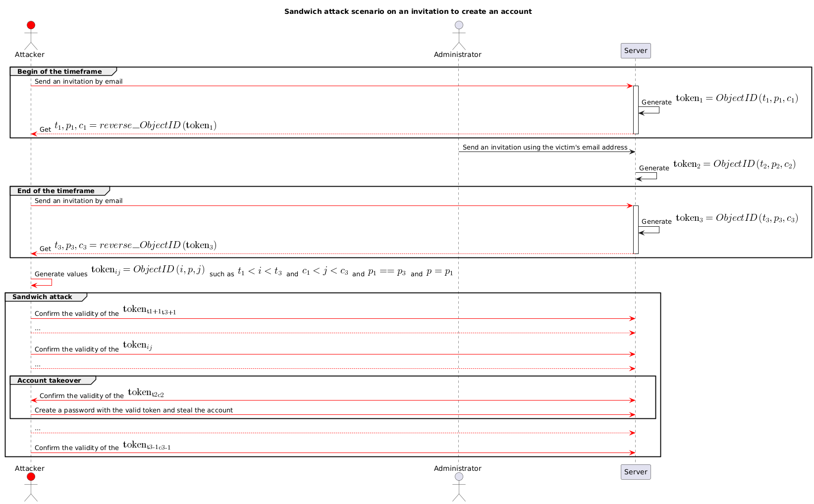The width and height of the screenshot is (814, 504).
Task: Click the red self-loop arrow under 'Generate values'
Action: pyautogui.click(x=42, y=282)
